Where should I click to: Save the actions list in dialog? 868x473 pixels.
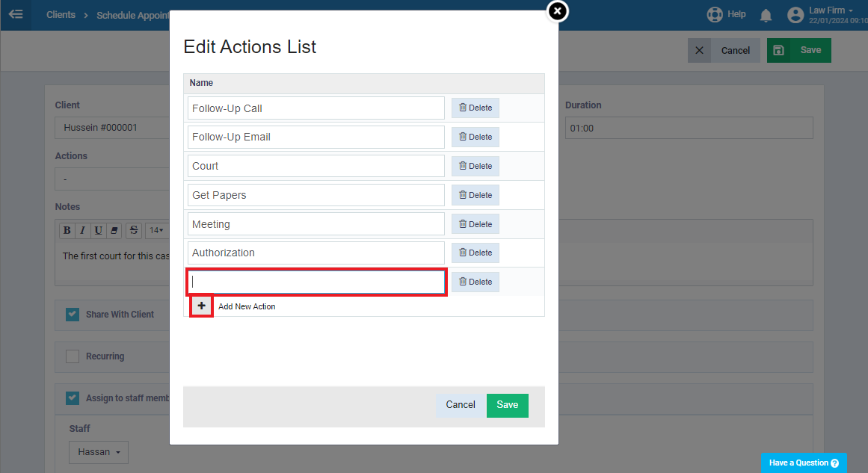click(x=507, y=405)
